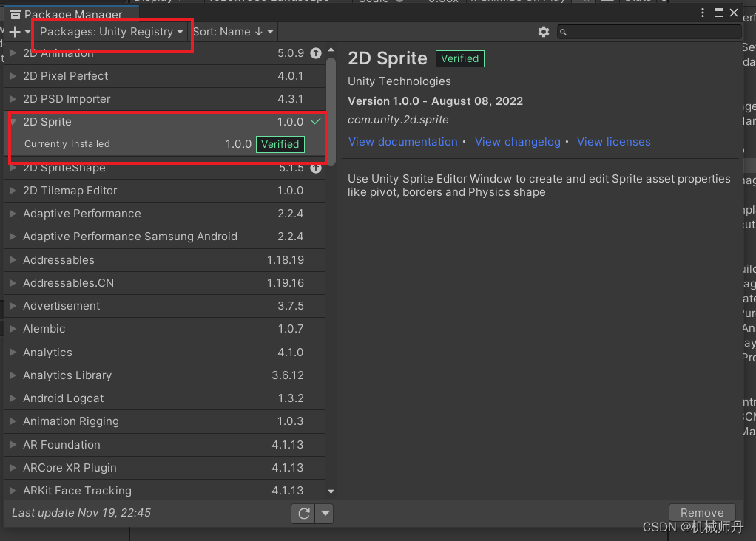
Task: Remove the 2D Sprite package
Action: pyautogui.click(x=702, y=513)
